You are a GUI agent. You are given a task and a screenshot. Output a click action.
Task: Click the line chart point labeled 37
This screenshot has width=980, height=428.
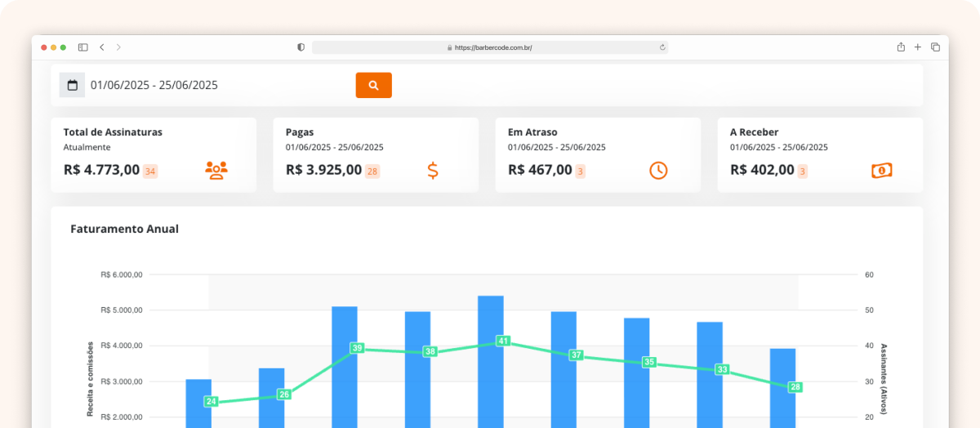[x=577, y=354]
